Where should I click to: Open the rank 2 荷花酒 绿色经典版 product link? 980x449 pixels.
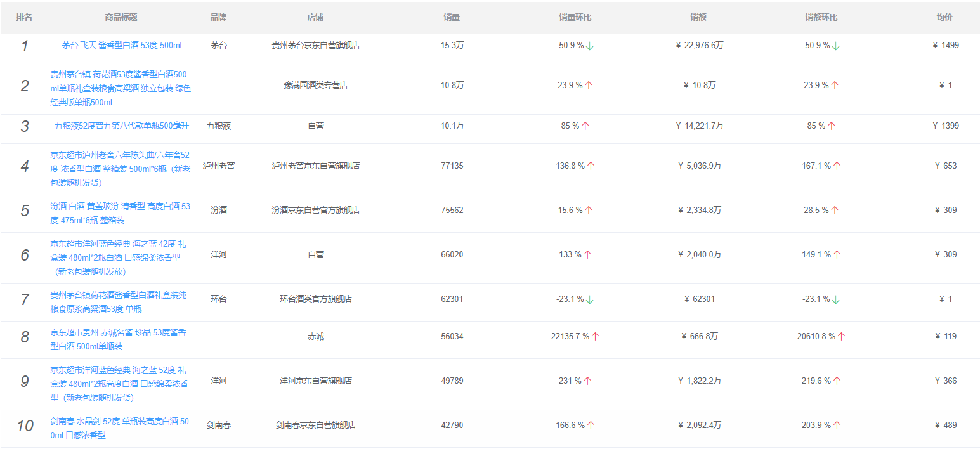coord(121,89)
